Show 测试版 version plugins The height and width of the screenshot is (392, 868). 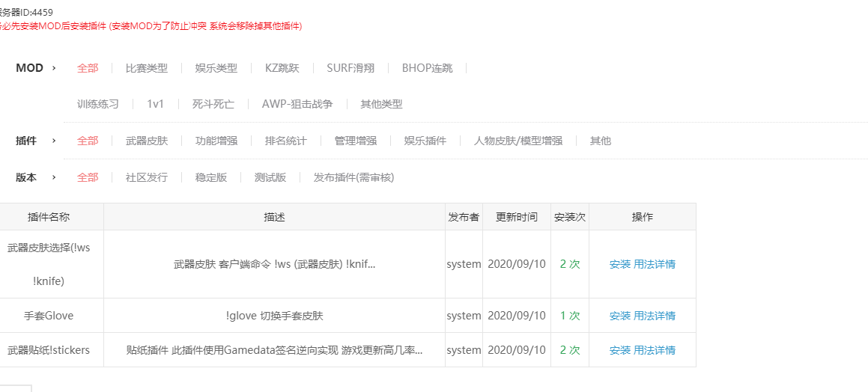[x=270, y=177]
